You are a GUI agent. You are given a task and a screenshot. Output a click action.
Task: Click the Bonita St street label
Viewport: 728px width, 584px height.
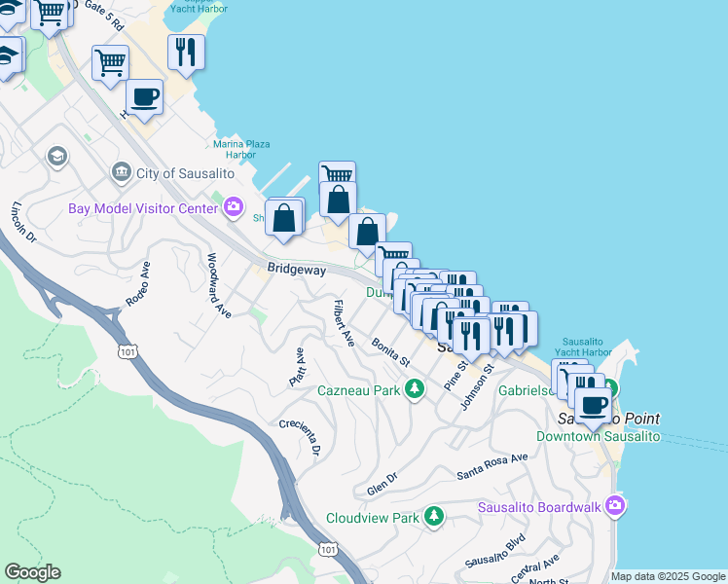[x=390, y=352]
